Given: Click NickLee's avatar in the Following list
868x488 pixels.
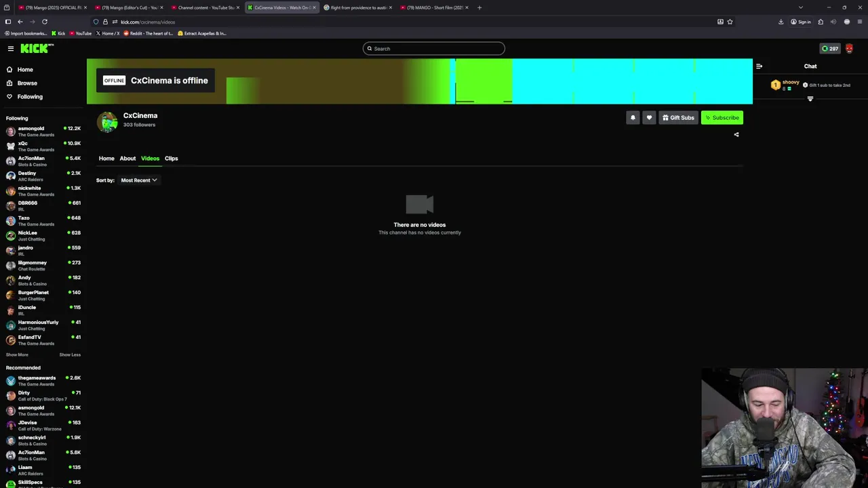Looking at the screenshot, I should (10, 236).
